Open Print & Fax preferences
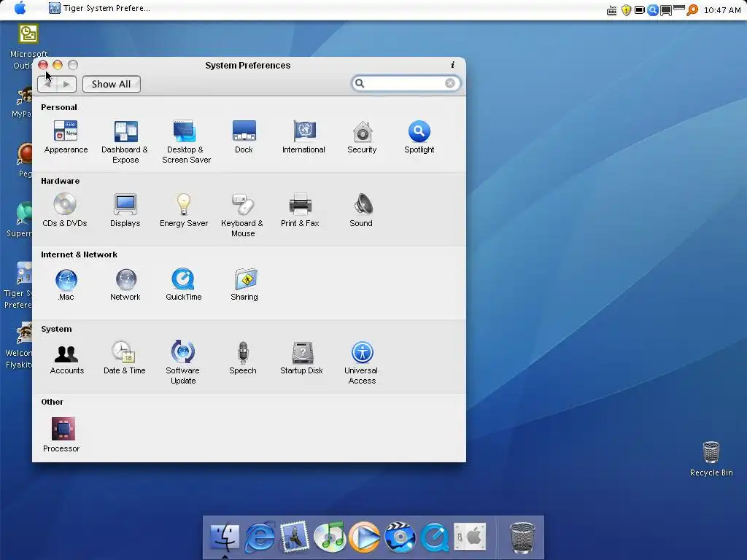Image resolution: width=747 pixels, height=560 pixels. click(300, 211)
